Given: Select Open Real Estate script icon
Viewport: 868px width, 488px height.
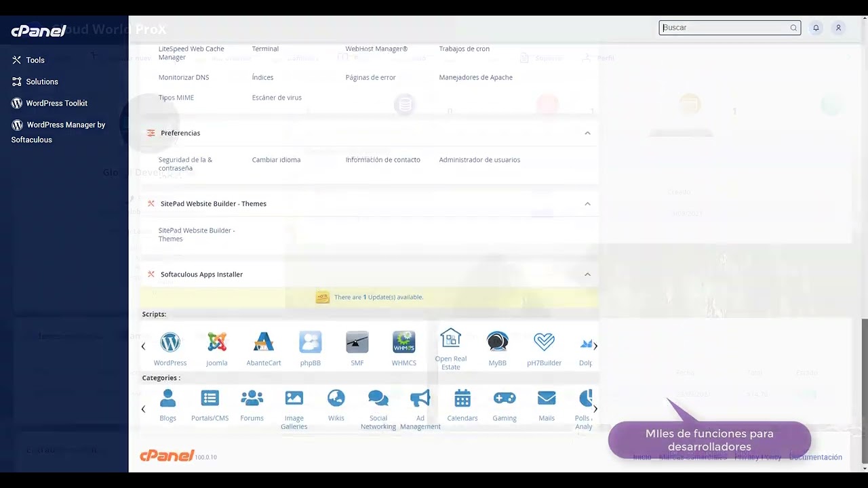Looking at the screenshot, I should coord(451,338).
